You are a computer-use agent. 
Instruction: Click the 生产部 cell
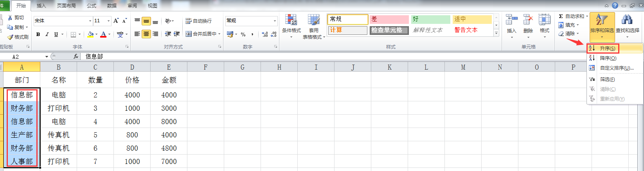pyautogui.click(x=22, y=135)
